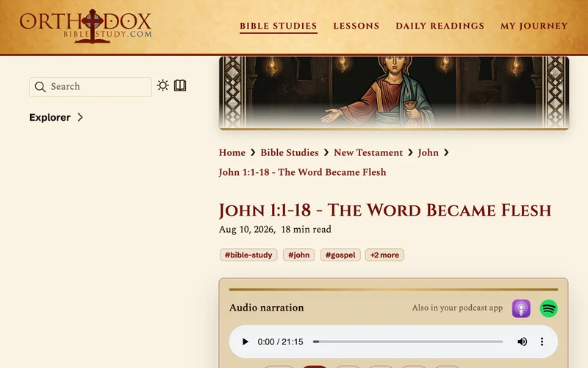Click the Orthodox Bible Study logo
This screenshot has width=588, height=368.
click(86, 26)
